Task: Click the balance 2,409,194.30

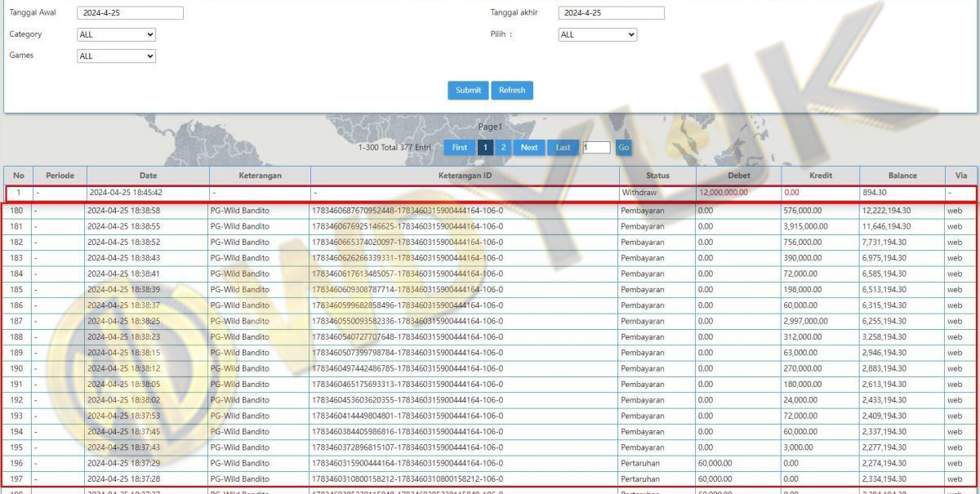Action: click(884, 416)
